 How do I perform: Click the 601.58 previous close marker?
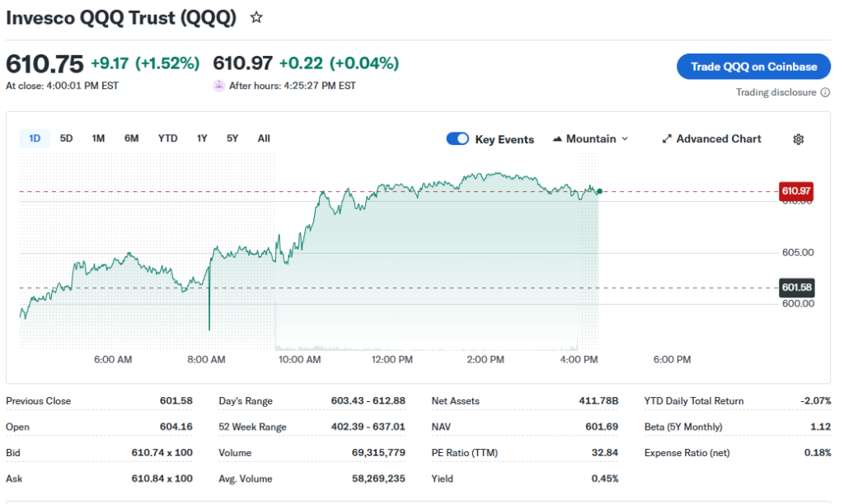tap(796, 287)
